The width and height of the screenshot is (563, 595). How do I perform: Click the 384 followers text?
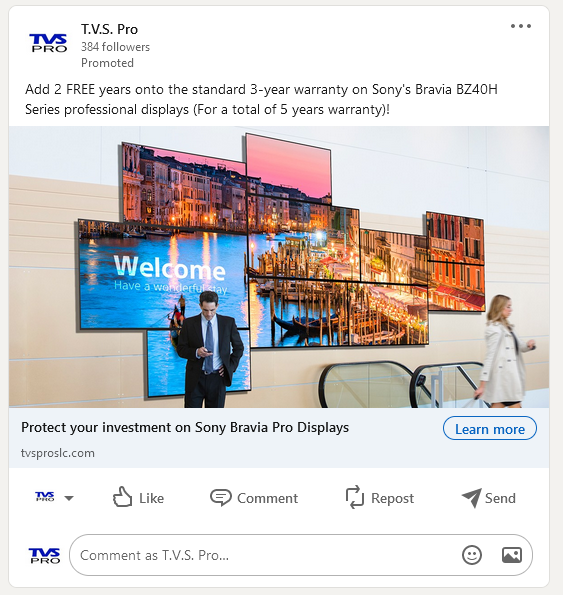(x=115, y=47)
